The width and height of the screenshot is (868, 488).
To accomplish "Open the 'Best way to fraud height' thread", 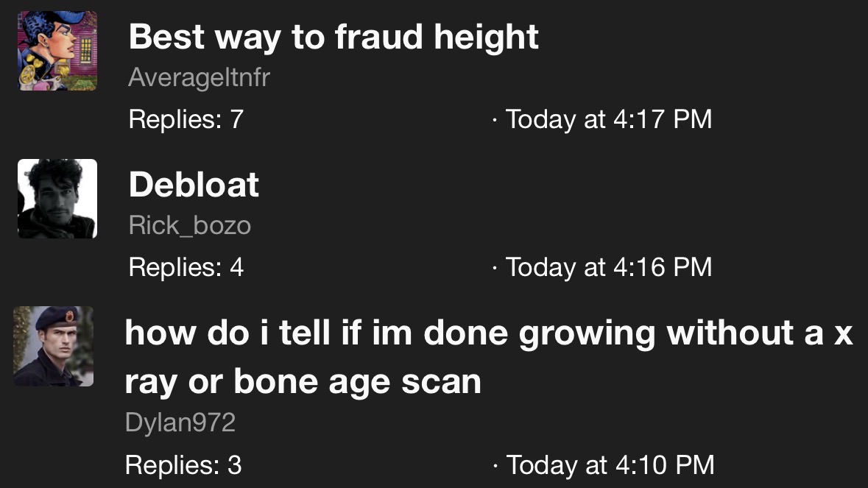I will (x=334, y=38).
